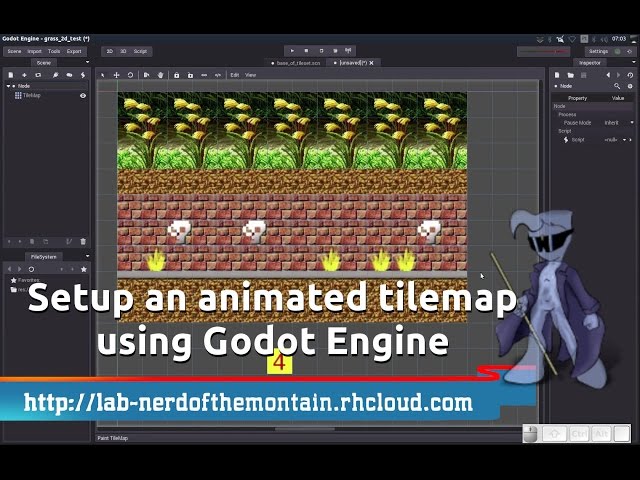640x480 pixels.
Task: Open the Scene dock dropdown arrow
Action: (x=87, y=62)
